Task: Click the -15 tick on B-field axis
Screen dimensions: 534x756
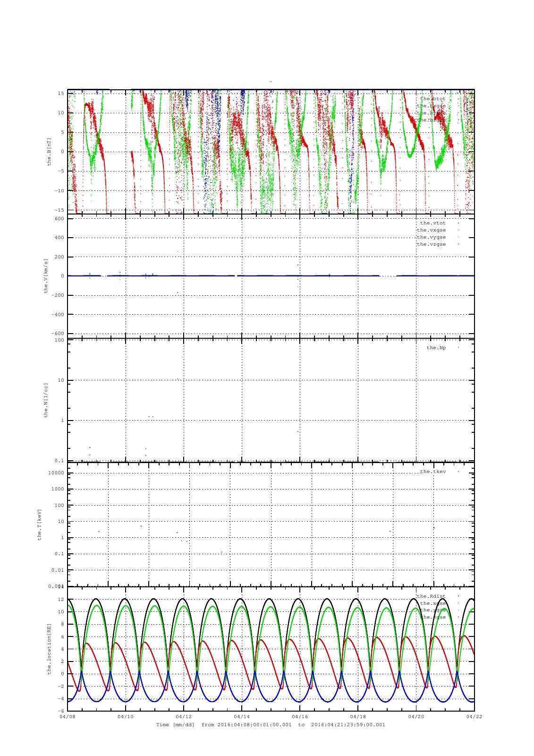Action: [59, 210]
